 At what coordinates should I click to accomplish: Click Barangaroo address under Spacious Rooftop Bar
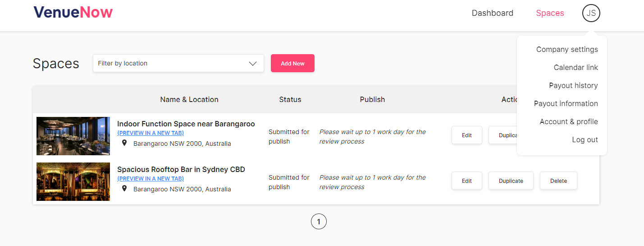click(x=182, y=189)
